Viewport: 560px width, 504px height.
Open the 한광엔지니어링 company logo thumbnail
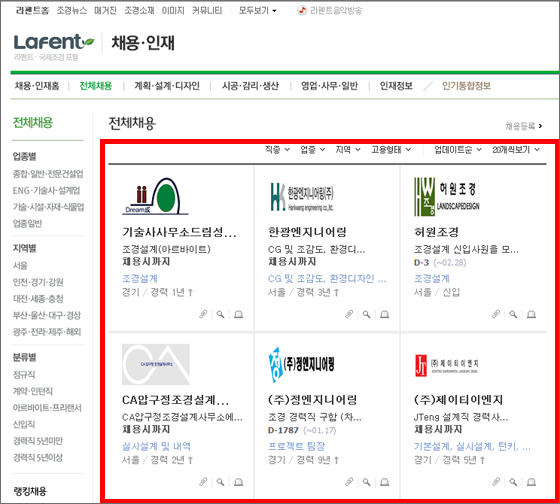click(x=302, y=196)
